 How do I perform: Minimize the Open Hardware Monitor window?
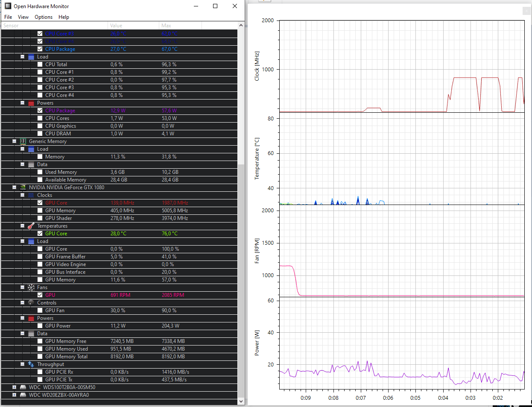point(196,6)
